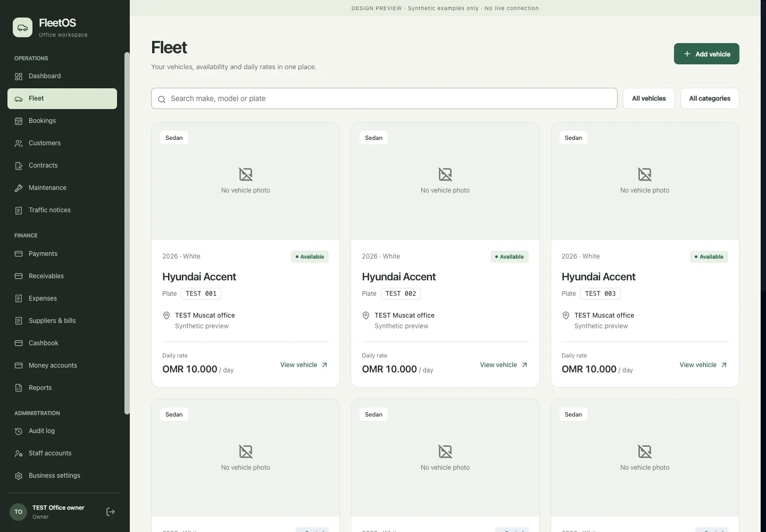Viewport: 766px width, 532px height.
Task: Click the Reports file icon
Action: [x=19, y=388]
